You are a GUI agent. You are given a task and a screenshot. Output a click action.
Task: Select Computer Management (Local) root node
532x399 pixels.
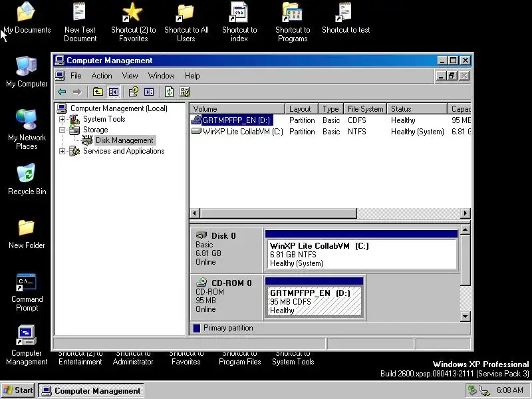(119, 108)
